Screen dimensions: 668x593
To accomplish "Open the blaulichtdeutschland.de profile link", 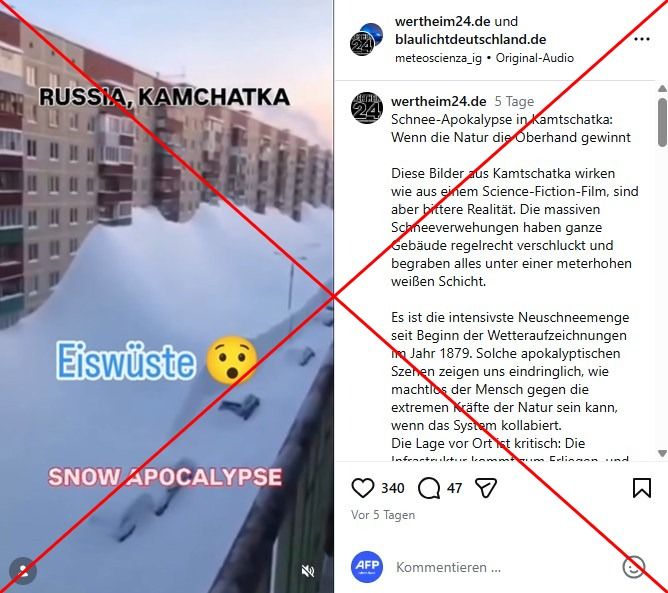I will point(470,39).
